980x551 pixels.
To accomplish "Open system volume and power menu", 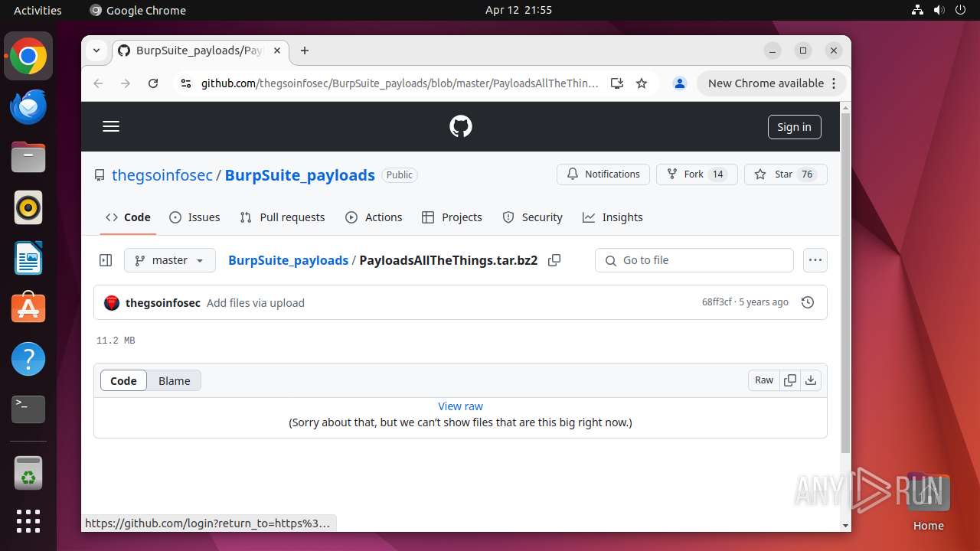I will 939,10.
